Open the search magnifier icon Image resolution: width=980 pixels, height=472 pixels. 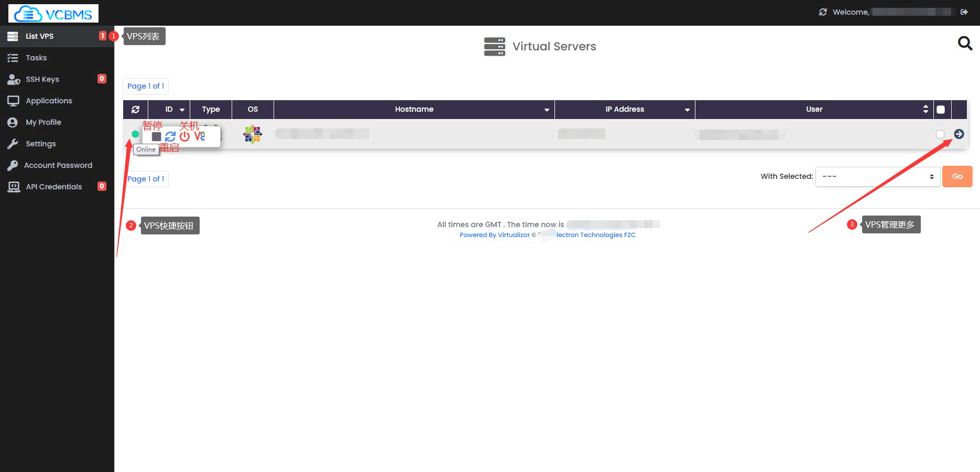pos(965,43)
